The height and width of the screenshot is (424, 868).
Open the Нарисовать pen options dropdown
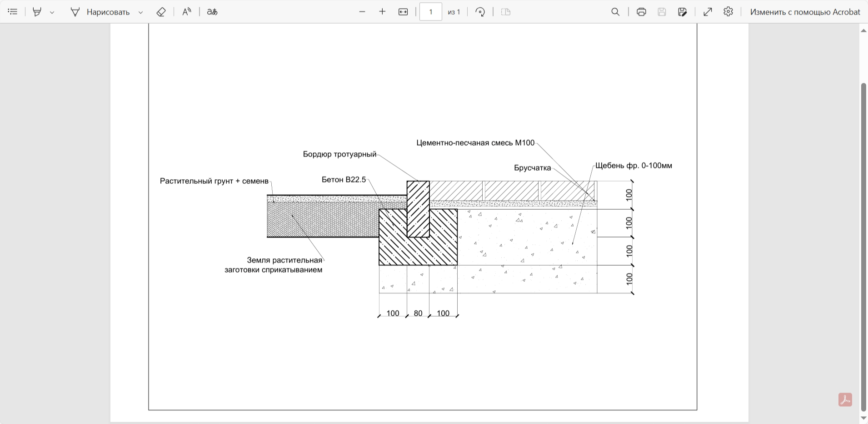click(x=140, y=12)
